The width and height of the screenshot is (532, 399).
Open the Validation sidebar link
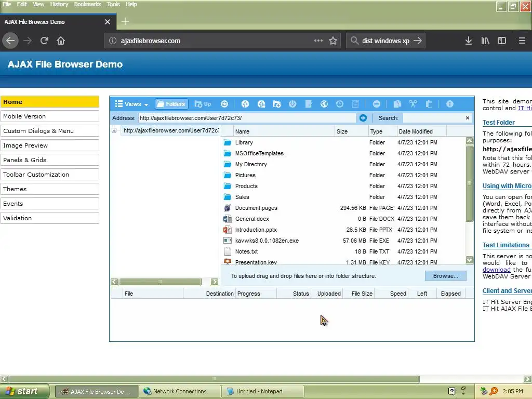[50, 218]
